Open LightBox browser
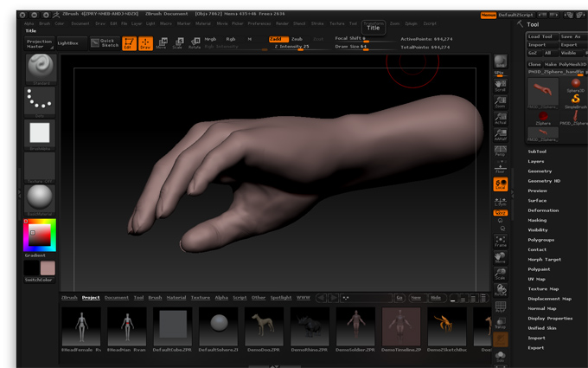Image resolution: width=588 pixels, height=368 pixels. click(x=67, y=42)
